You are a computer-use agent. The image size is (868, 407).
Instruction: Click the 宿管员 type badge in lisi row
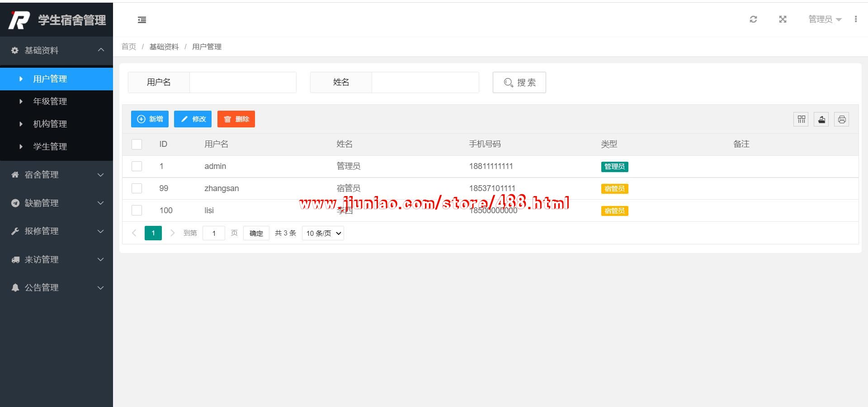pos(614,211)
